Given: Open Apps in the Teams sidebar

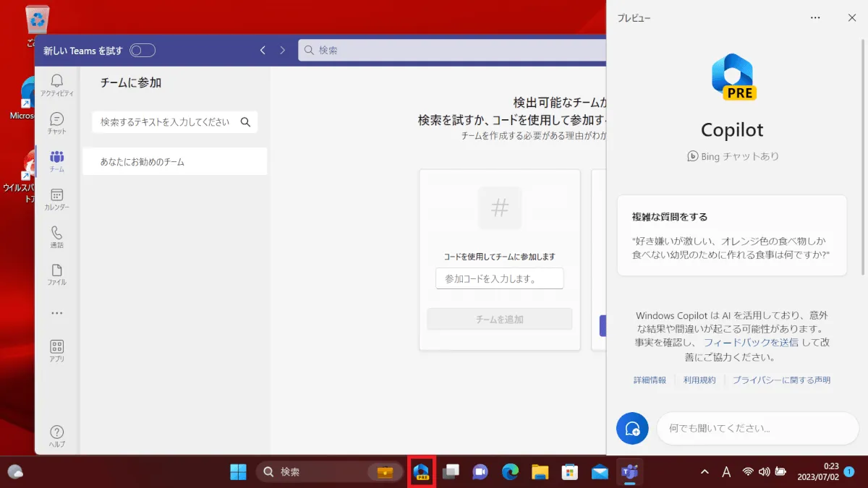Looking at the screenshot, I should click(56, 351).
